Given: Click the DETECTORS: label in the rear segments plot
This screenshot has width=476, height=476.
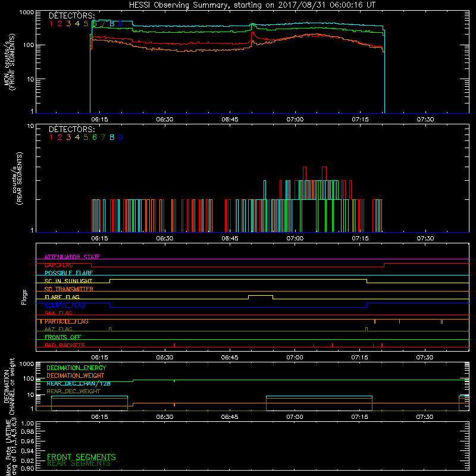Looking at the screenshot, I should [x=71, y=130].
